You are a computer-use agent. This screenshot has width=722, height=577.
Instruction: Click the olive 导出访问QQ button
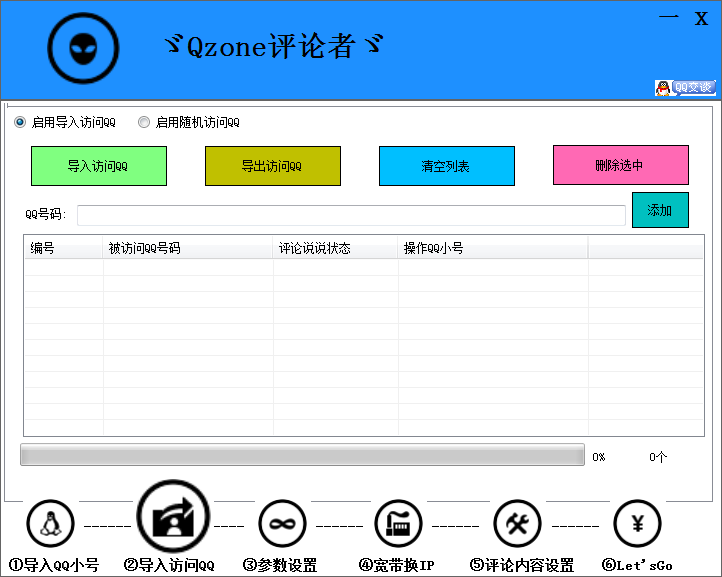[x=273, y=166]
